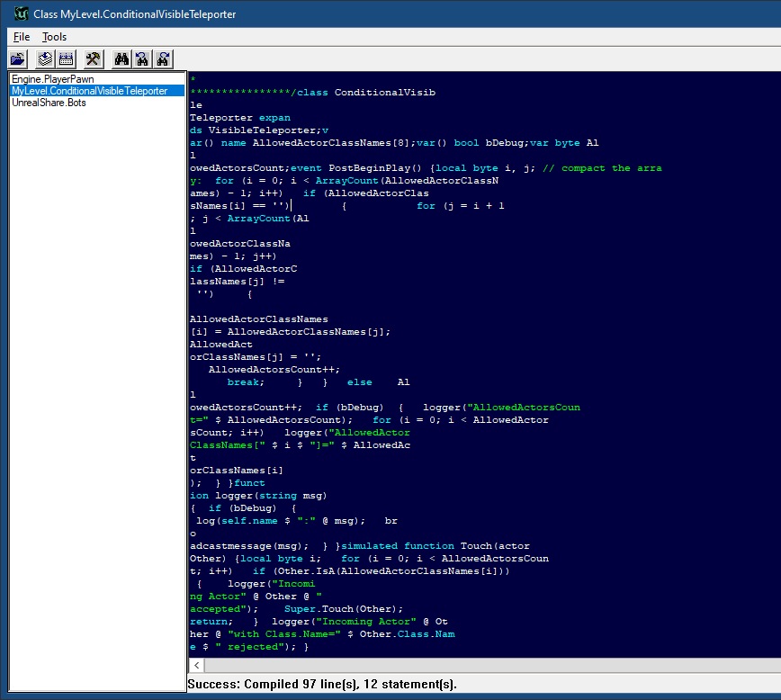
Task: Click the find next binoculars icon
Action: pyautogui.click(x=163, y=58)
